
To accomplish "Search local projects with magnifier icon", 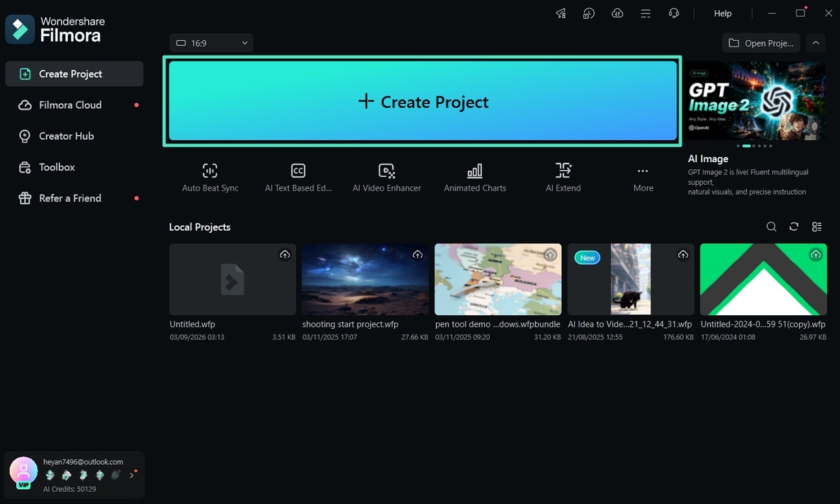I will pos(772,227).
